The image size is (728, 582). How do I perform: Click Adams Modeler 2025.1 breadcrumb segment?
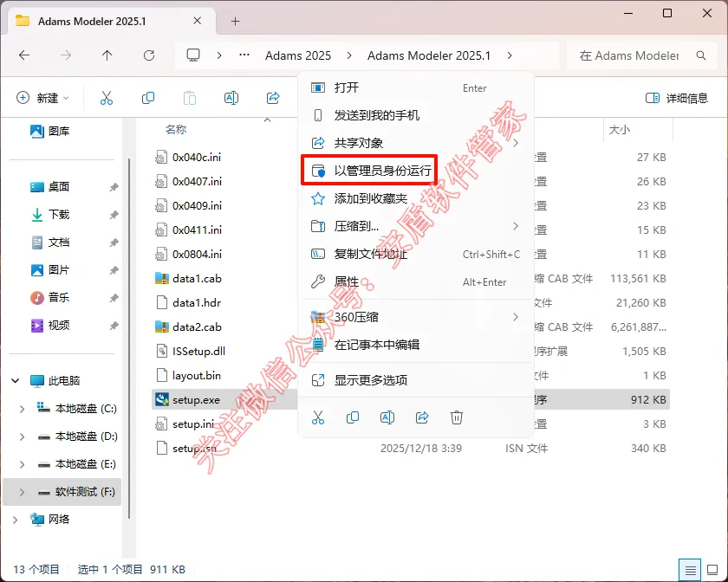tap(428, 55)
